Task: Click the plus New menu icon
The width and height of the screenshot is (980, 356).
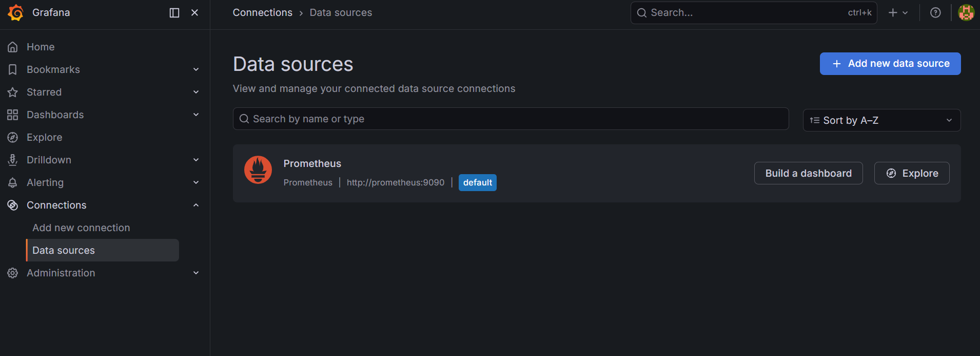Action: tap(893, 13)
